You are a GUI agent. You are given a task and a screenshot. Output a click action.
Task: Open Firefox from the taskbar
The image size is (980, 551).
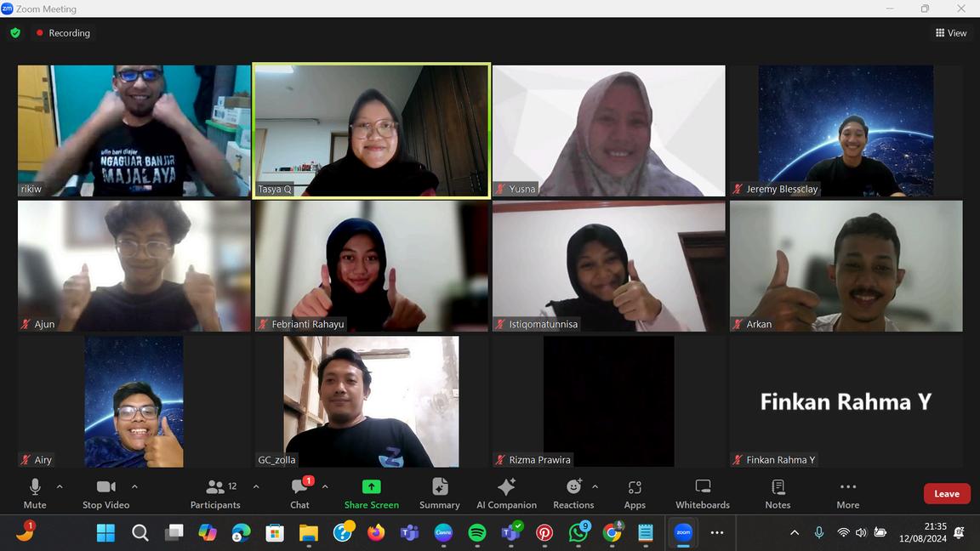coord(376,533)
